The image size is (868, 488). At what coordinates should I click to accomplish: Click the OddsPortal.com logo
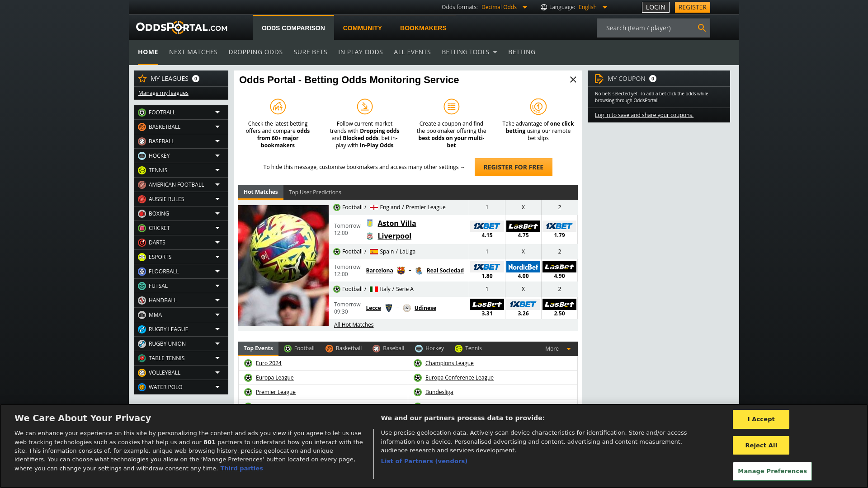click(182, 28)
